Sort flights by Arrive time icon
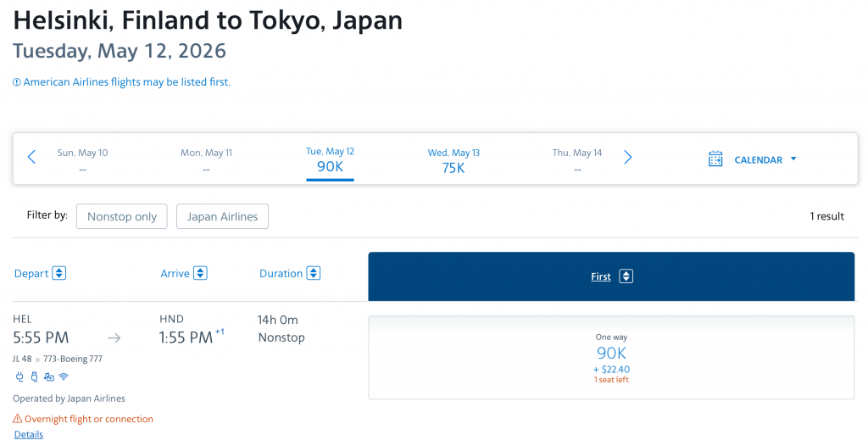Viewport: 868px width, 446px height. 200,273
